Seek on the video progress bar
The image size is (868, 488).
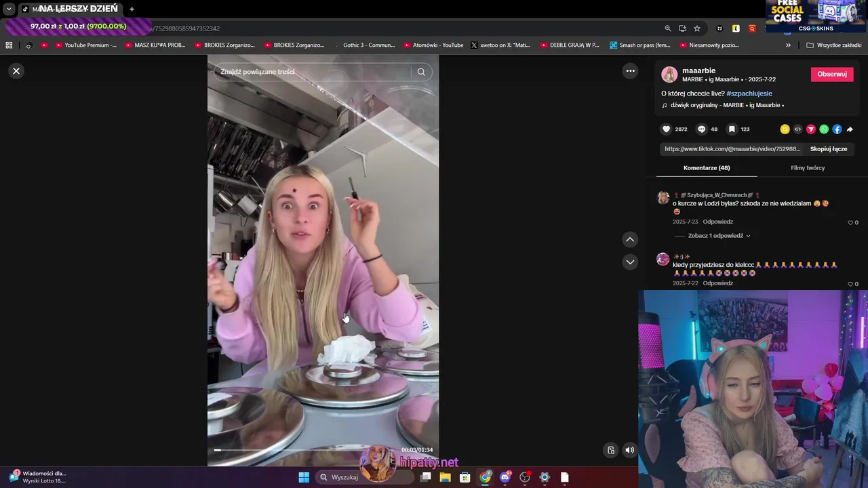tap(305, 450)
